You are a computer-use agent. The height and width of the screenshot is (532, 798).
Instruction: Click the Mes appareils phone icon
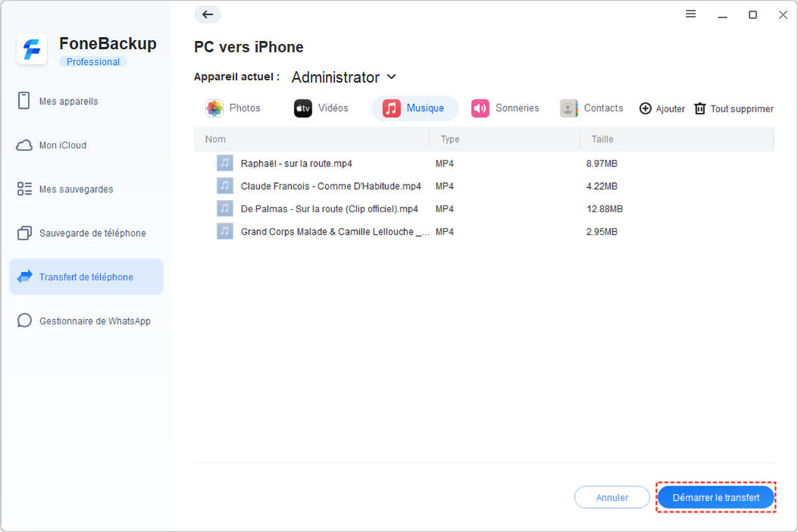click(24, 101)
